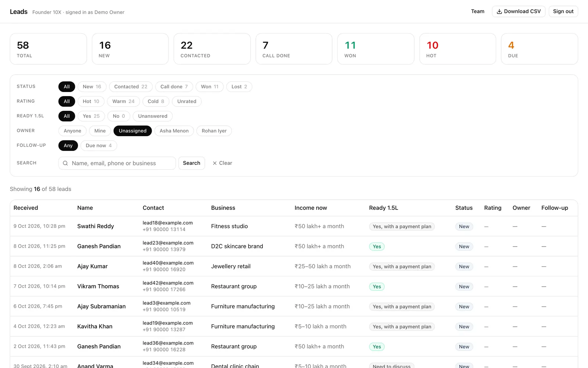
Task: Click the 2 Oct 2026, 11:43 pm date
Action: click(x=39, y=347)
